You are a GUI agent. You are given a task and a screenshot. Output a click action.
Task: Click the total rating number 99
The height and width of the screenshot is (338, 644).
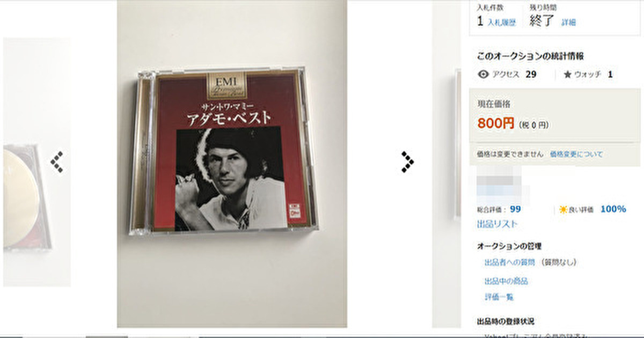516,209
